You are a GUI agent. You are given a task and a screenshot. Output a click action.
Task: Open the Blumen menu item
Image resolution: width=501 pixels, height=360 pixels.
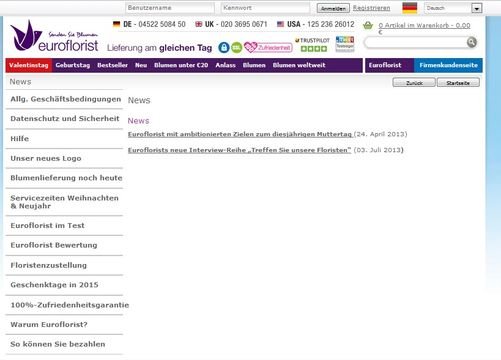click(254, 65)
